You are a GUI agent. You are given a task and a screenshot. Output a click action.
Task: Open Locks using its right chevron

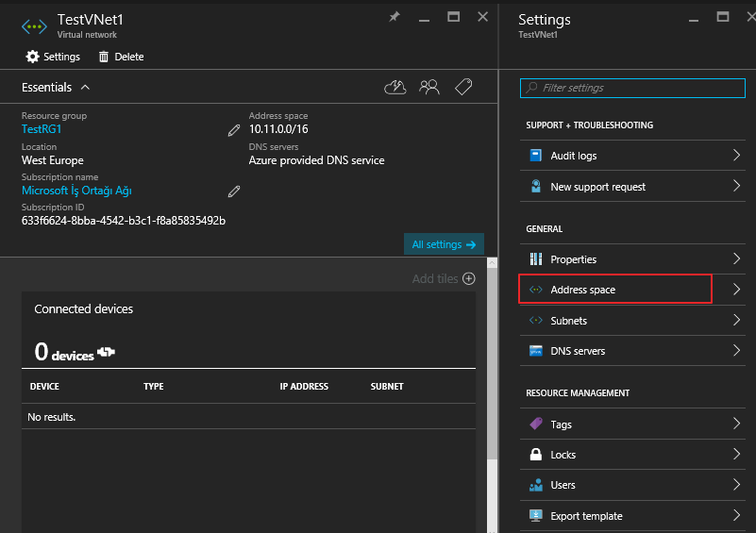point(736,455)
